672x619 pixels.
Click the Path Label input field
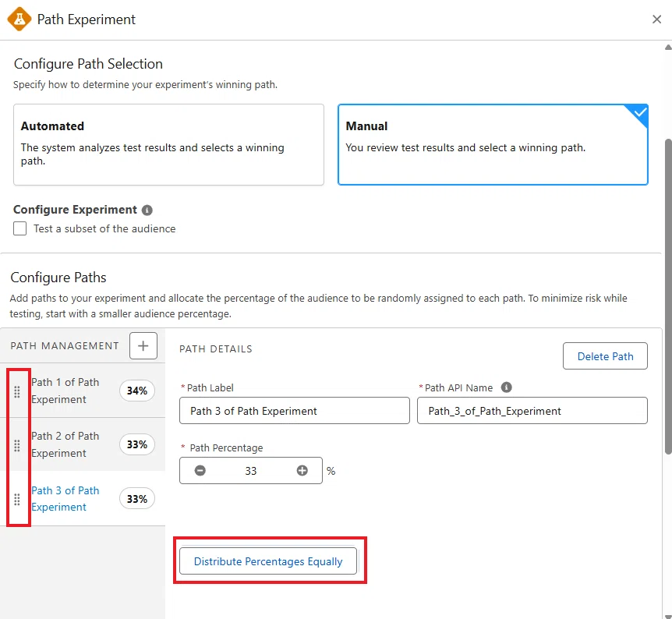pos(295,411)
